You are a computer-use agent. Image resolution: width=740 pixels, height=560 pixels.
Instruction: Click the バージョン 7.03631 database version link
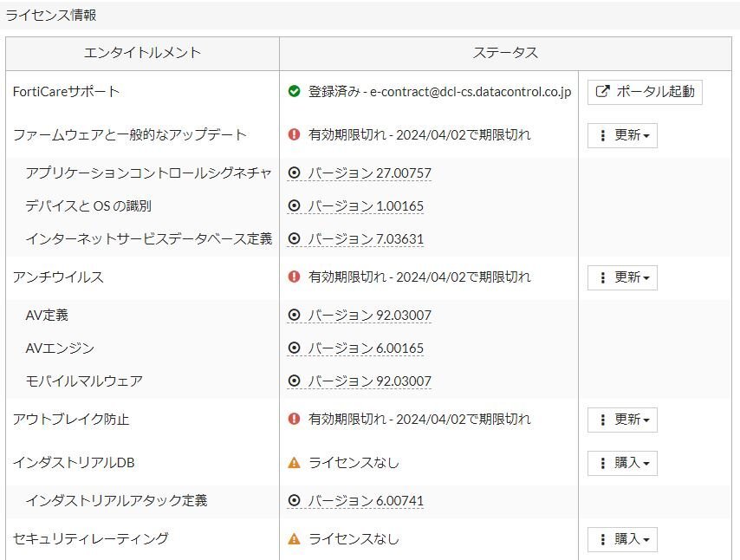point(366,239)
